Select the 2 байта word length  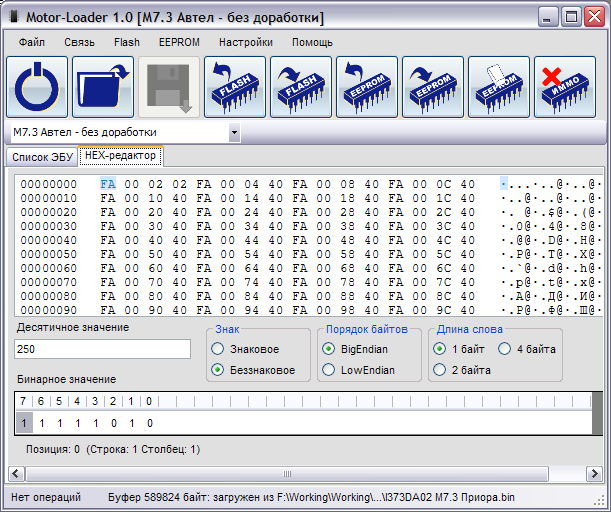pyautogui.click(x=440, y=370)
